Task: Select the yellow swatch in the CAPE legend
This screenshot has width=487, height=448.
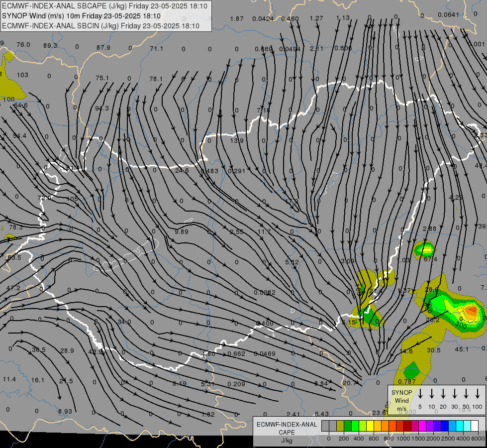Action: click(370, 426)
